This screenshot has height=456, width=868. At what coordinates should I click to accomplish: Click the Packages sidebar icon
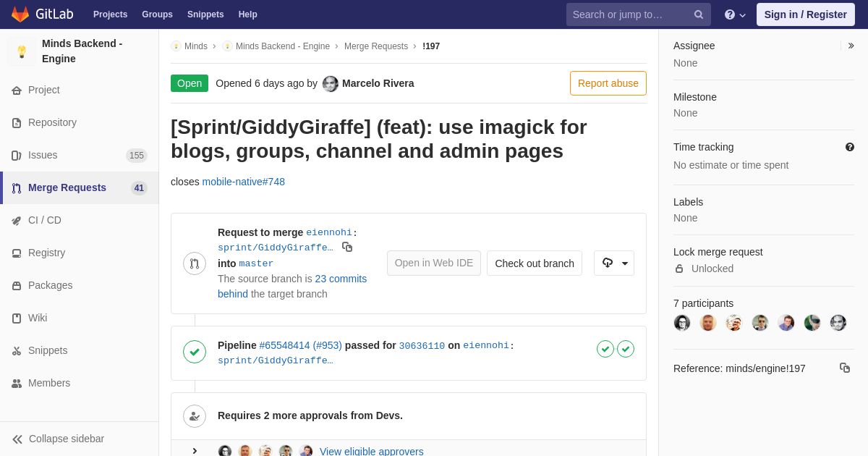point(17,286)
